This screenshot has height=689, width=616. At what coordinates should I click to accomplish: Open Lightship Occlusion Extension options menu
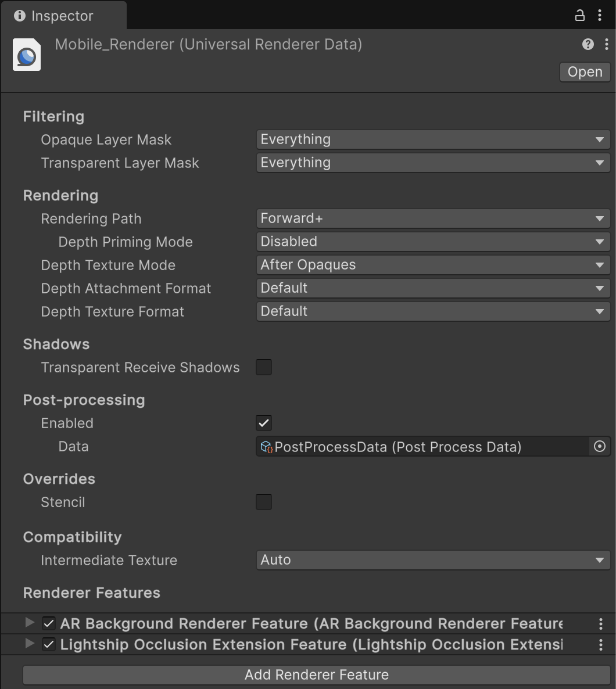(600, 645)
